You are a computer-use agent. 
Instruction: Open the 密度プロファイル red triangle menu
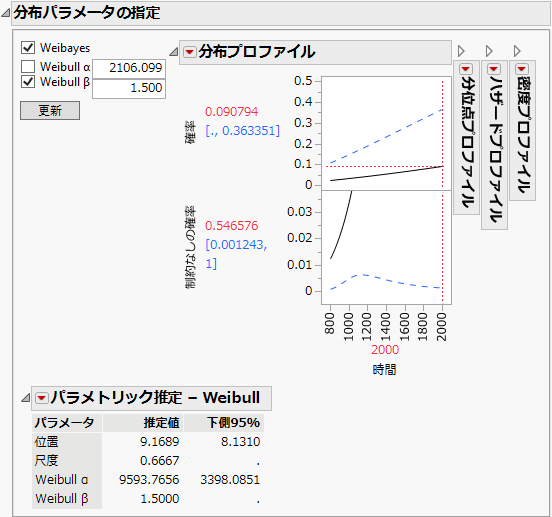[x=522, y=68]
